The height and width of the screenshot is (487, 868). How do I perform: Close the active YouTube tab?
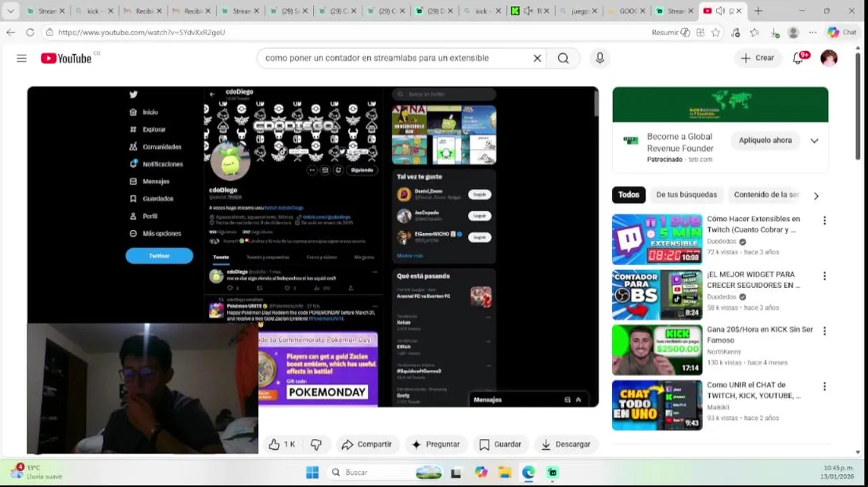tap(738, 11)
